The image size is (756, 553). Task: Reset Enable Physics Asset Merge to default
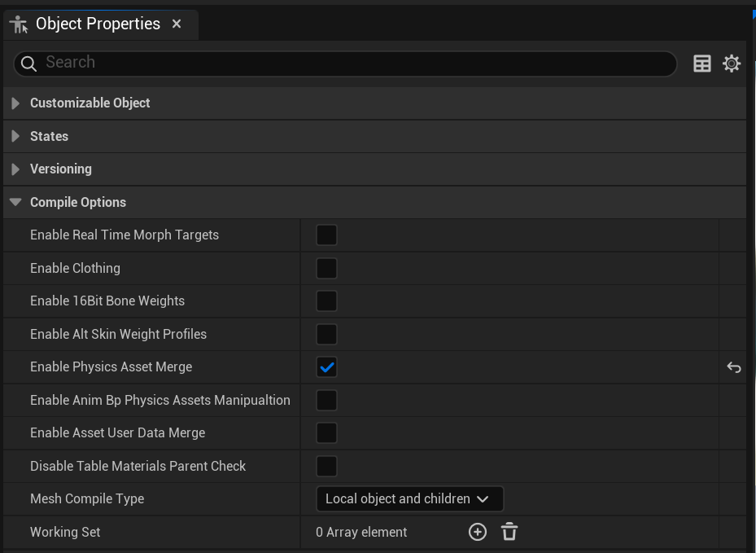coord(734,367)
